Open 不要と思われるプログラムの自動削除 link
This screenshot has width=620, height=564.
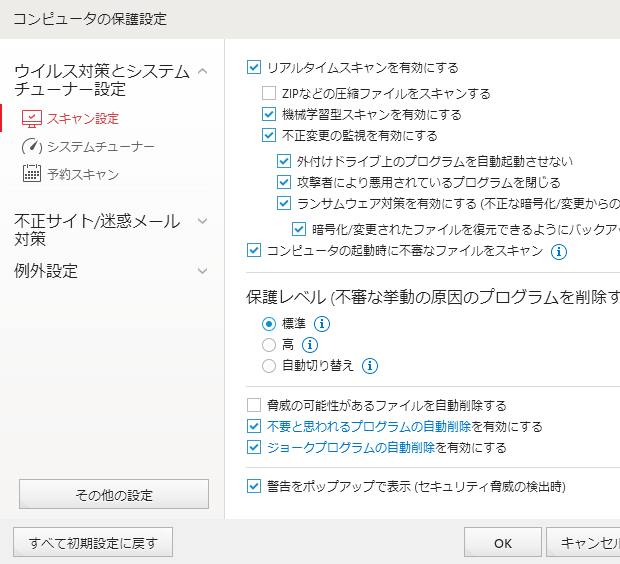click(x=369, y=427)
